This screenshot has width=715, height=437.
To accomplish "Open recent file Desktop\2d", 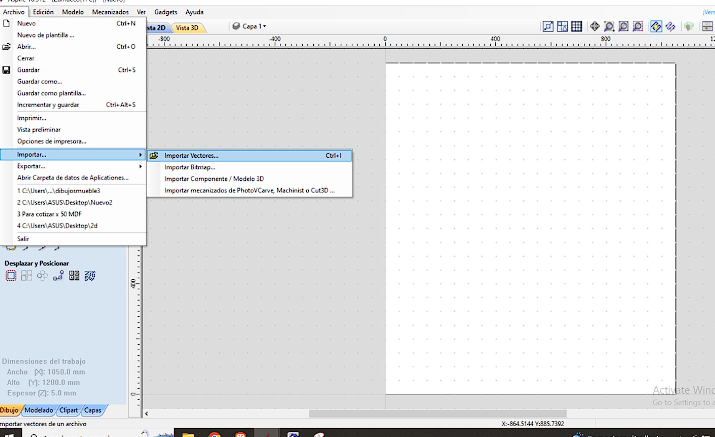I will 73,225.
